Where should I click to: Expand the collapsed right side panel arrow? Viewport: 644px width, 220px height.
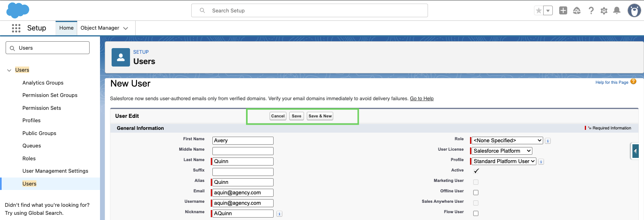(x=635, y=151)
